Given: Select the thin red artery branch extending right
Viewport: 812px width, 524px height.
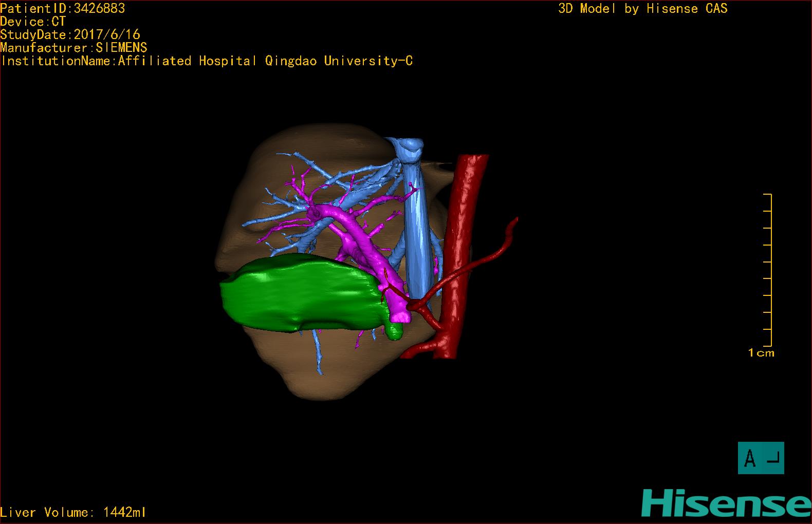Looking at the screenshot, I should [499, 252].
